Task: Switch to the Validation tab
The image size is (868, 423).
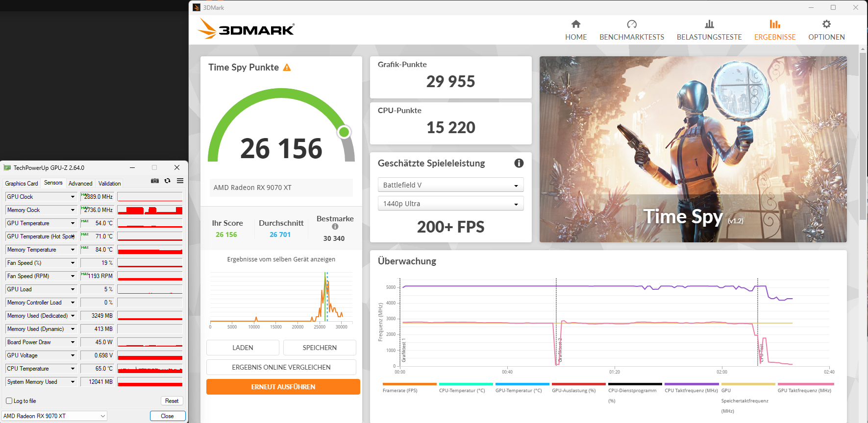Action: coord(109,184)
